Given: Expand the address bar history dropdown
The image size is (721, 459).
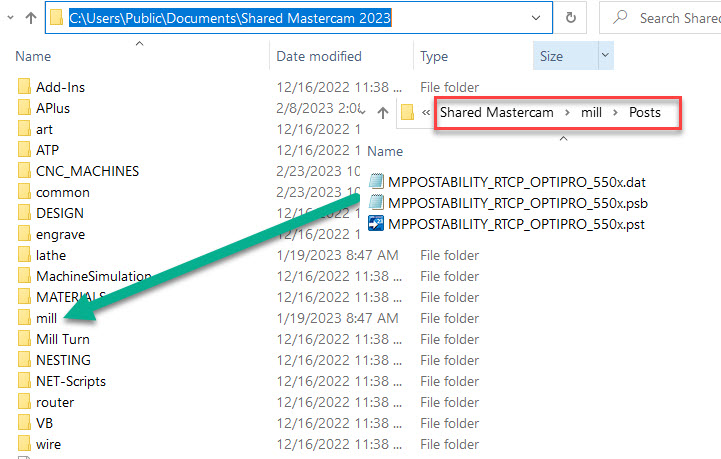Looking at the screenshot, I should point(536,18).
